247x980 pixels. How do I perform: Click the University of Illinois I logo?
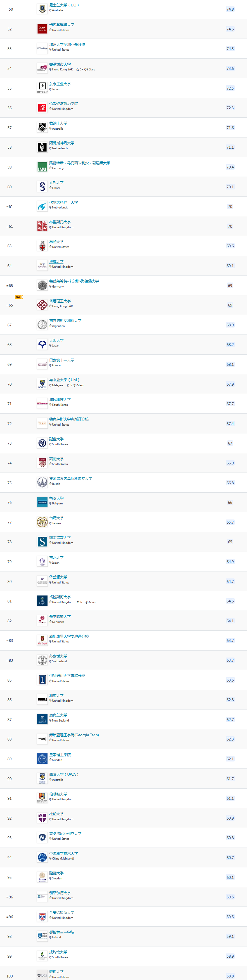coord(42,680)
